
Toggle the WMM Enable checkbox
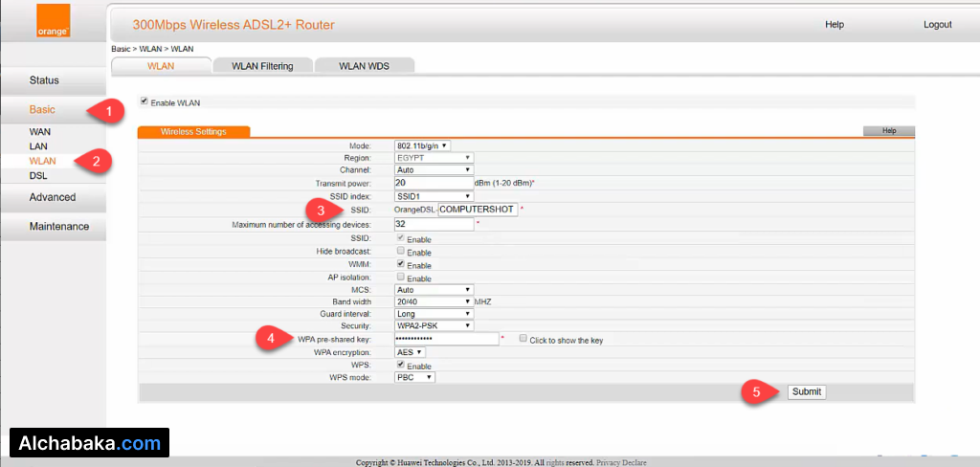(400, 263)
